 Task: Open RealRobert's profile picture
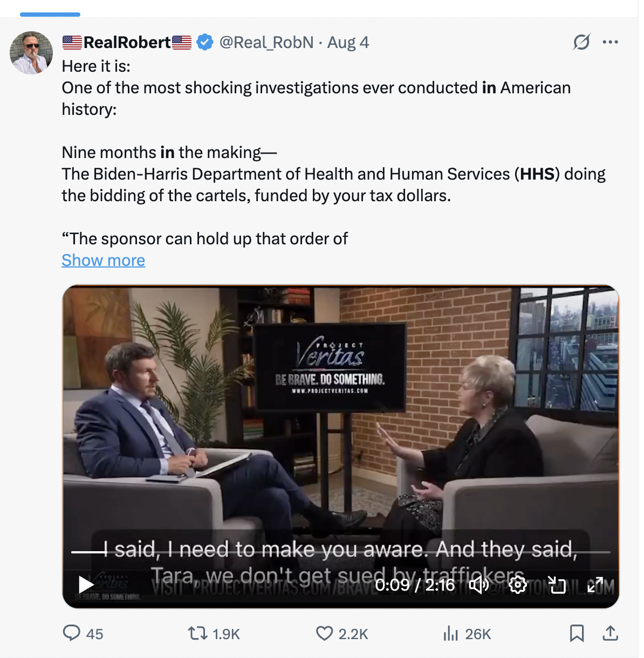[31, 53]
